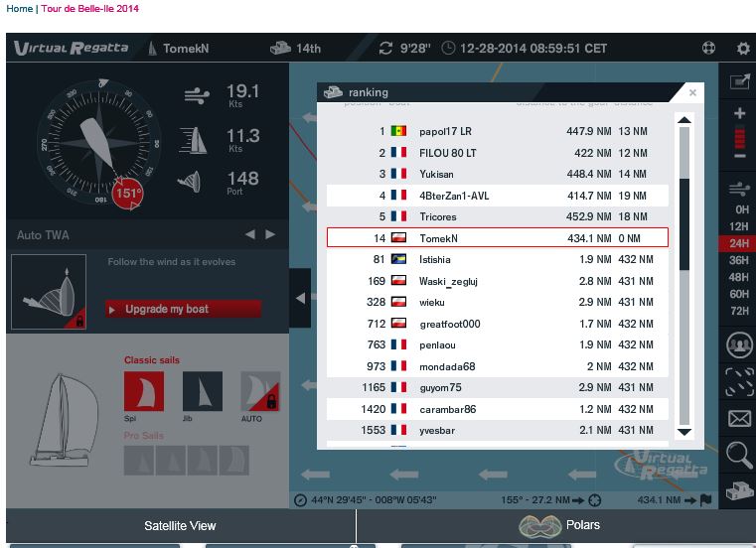The height and width of the screenshot is (548, 756).
Task: Zoom out with the minus icon
Action: pyautogui.click(x=739, y=156)
